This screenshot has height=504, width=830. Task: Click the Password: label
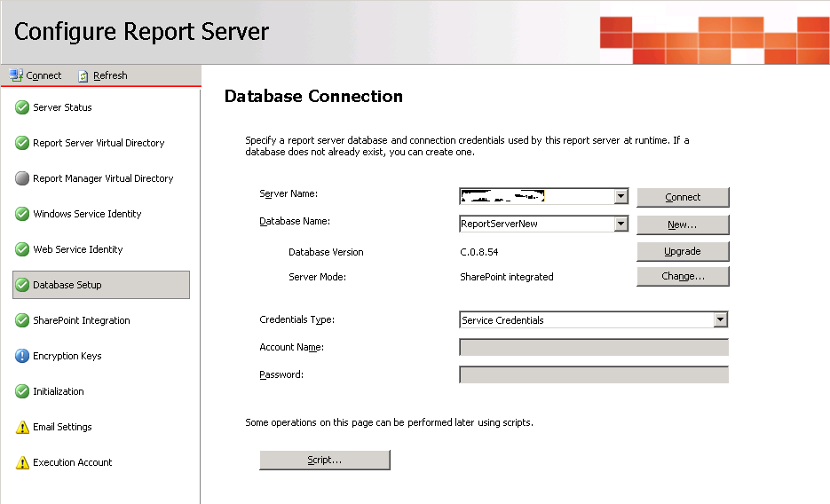click(281, 374)
